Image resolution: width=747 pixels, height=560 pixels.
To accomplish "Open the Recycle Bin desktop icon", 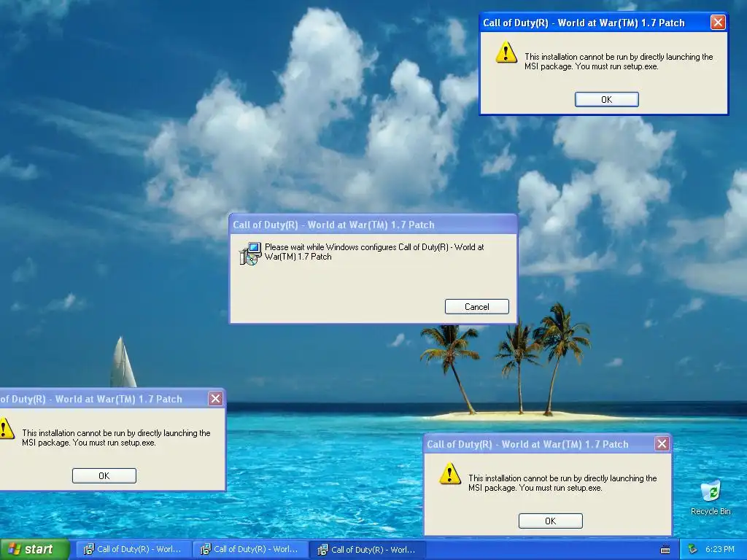I will point(711,499).
